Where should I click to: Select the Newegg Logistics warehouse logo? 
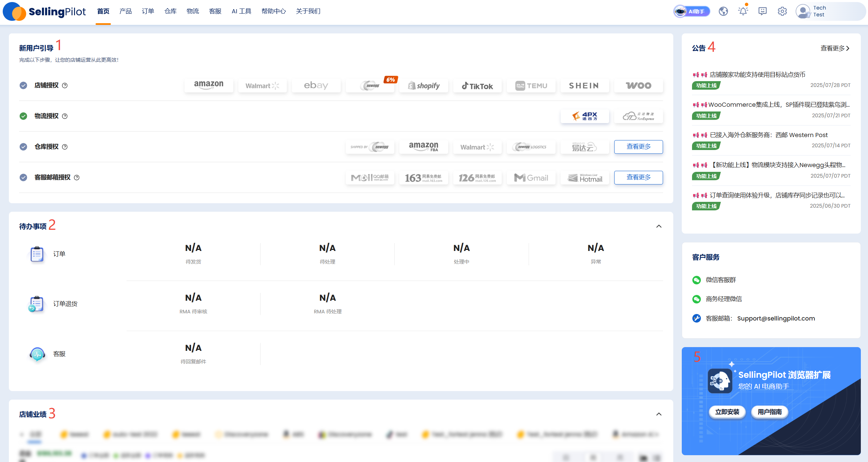point(531,147)
